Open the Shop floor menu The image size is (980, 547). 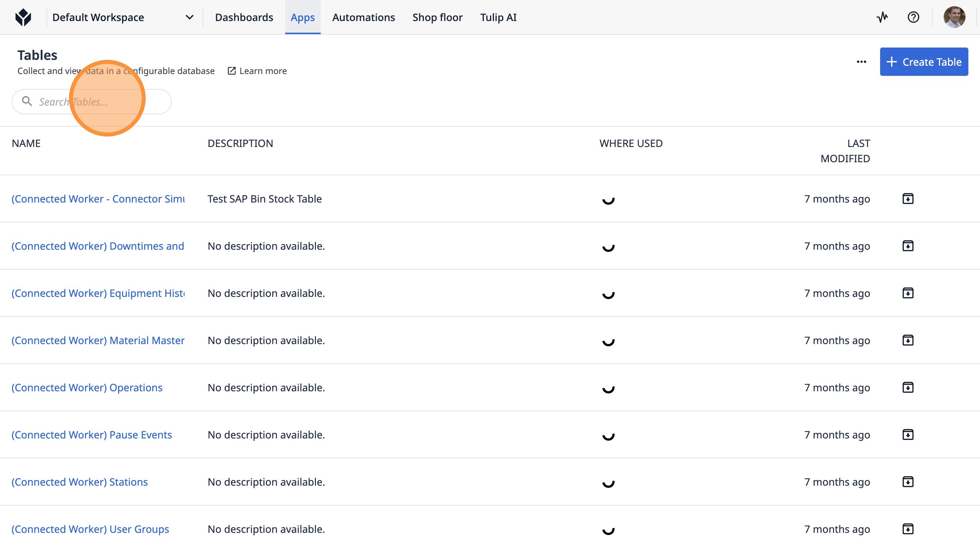point(437,17)
